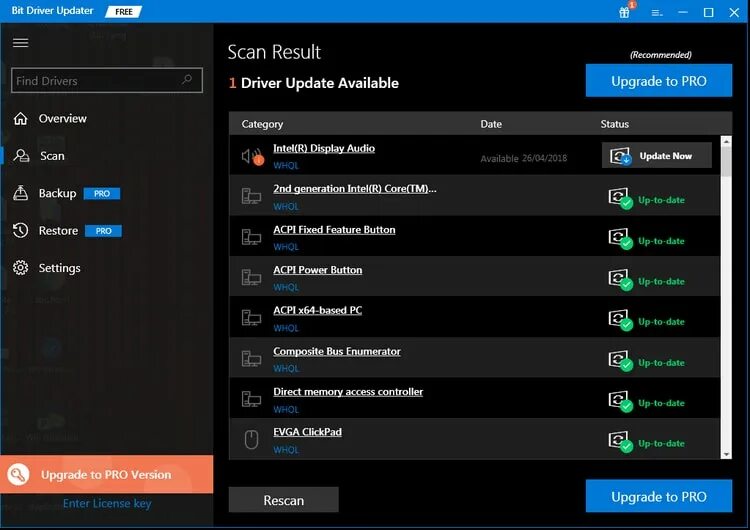
Task: Click the Scan person-search icon
Action: (21, 155)
